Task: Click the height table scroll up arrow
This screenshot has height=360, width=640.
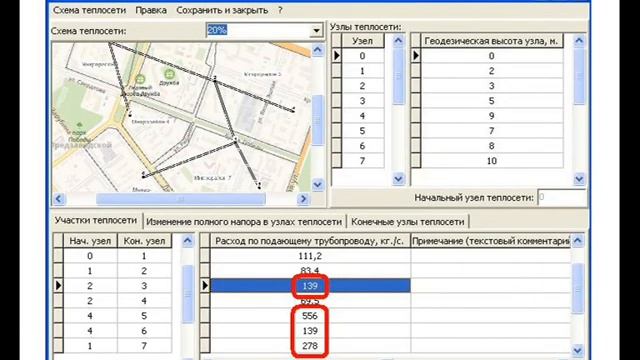Action: 579,40
